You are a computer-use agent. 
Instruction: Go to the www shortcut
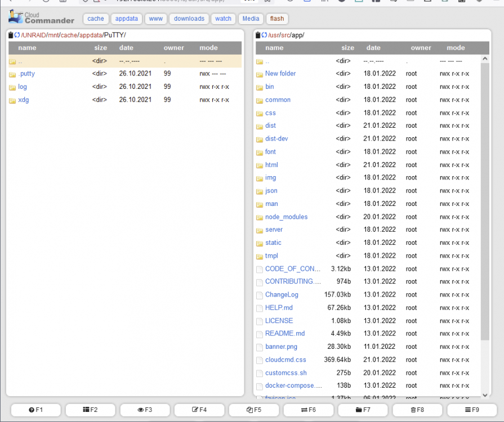point(156,19)
